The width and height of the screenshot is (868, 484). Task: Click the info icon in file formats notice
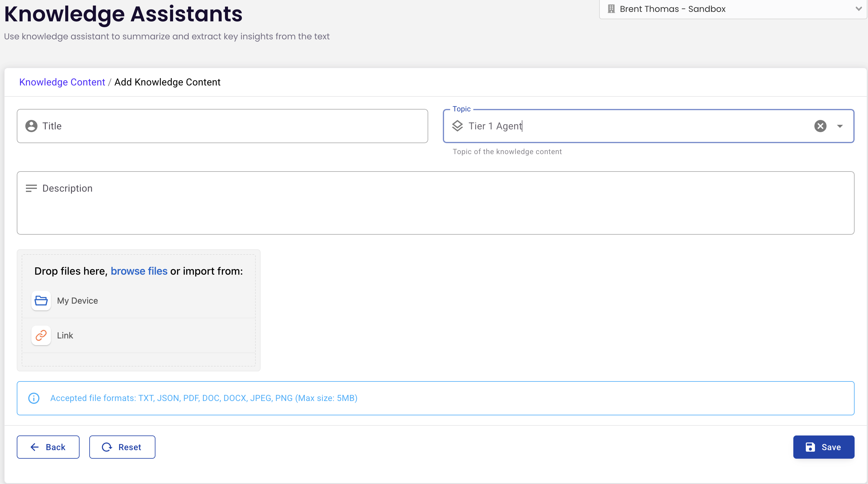[34, 398]
